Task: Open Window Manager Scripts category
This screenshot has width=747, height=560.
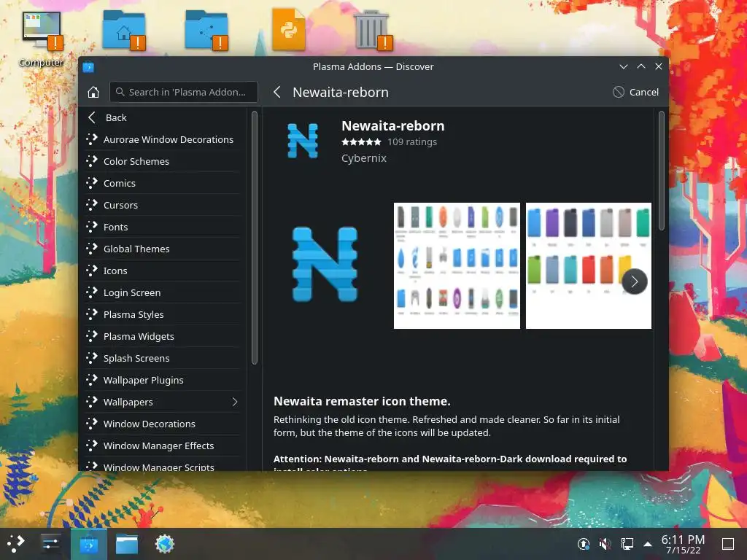Action: (x=163, y=466)
